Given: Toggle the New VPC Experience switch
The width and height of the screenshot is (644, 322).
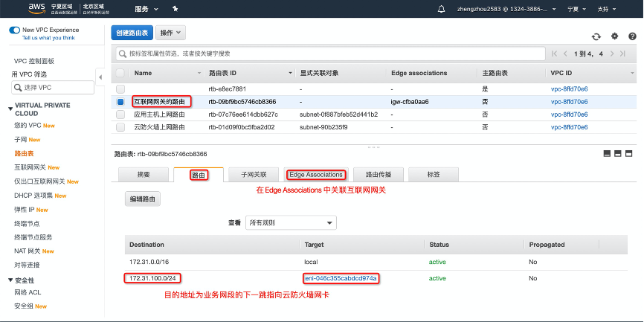Looking at the screenshot, I should (x=14, y=30).
